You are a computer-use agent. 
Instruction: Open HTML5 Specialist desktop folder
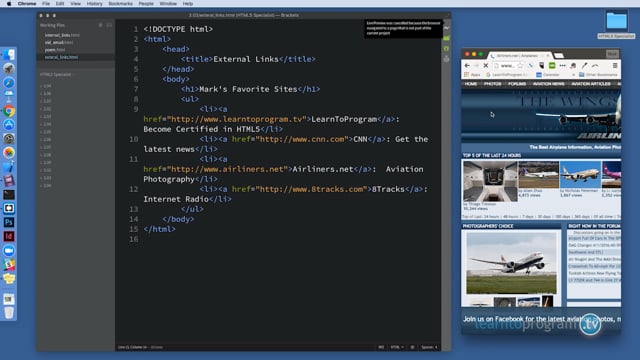[x=616, y=24]
